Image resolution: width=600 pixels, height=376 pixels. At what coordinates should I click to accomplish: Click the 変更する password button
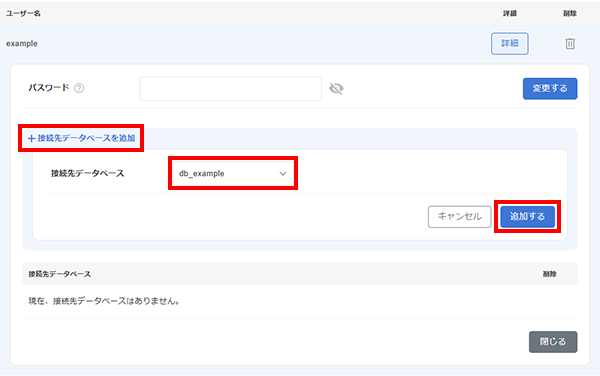550,88
